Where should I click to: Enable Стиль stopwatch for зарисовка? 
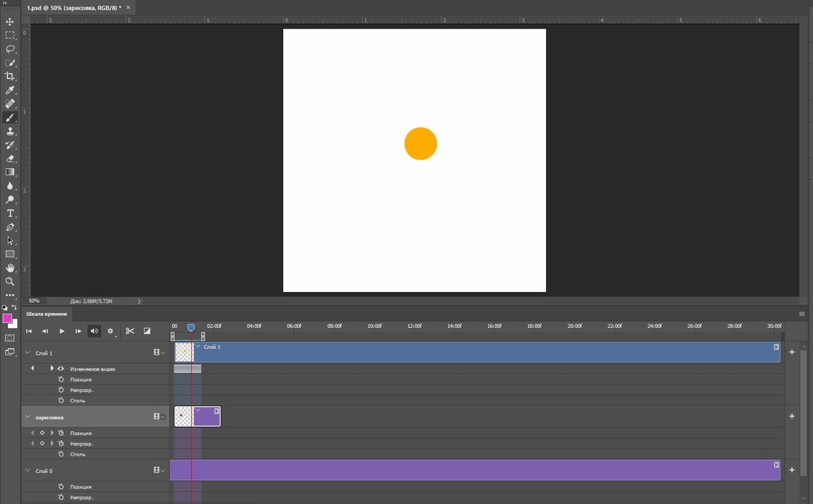click(x=61, y=454)
